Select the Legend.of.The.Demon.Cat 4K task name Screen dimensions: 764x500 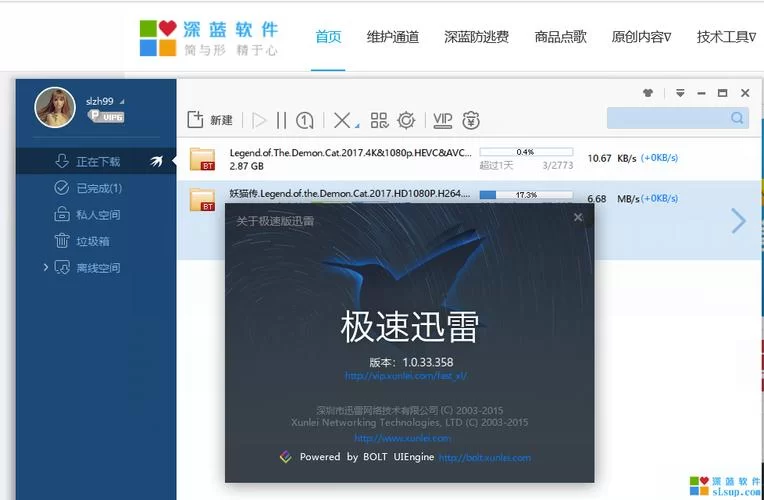(350, 153)
